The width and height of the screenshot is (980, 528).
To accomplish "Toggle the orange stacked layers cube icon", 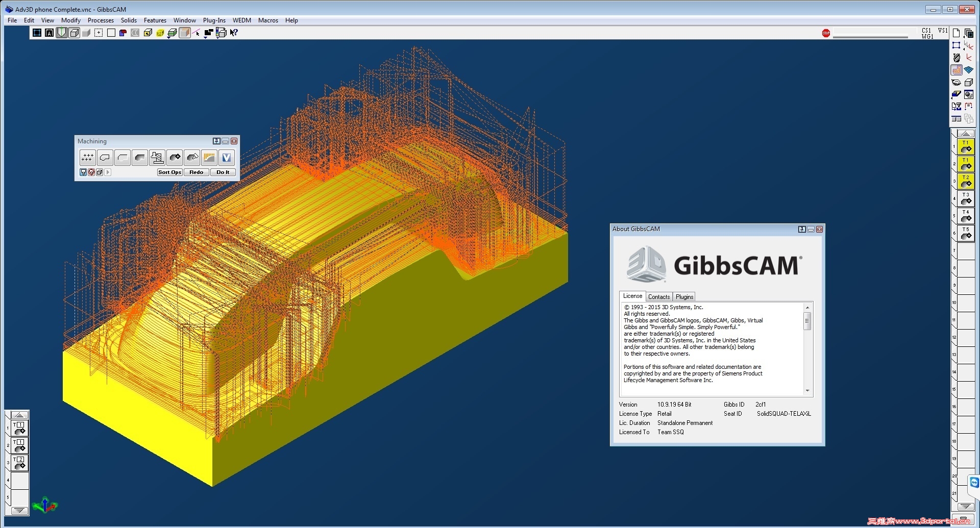I will click(185, 33).
